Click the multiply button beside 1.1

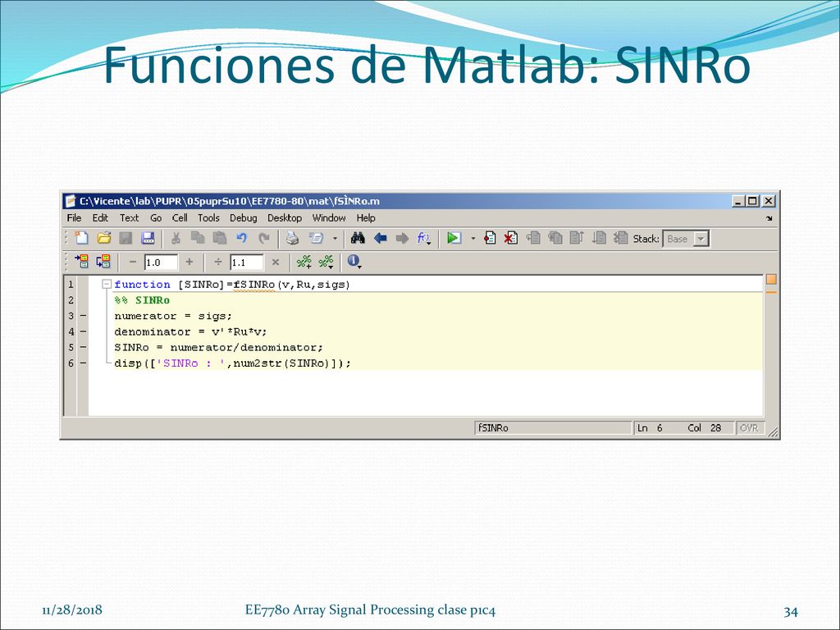pyautogui.click(x=276, y=262)
